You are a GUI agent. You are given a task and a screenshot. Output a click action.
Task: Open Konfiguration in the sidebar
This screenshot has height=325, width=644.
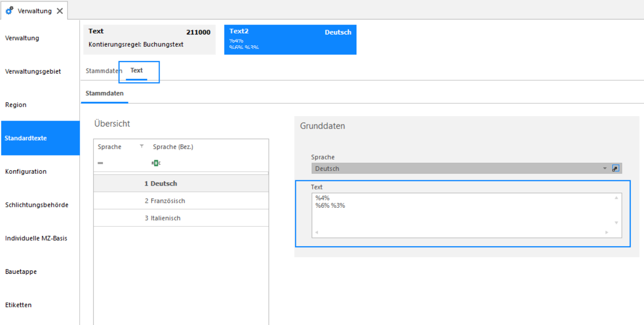coord(40,171)
